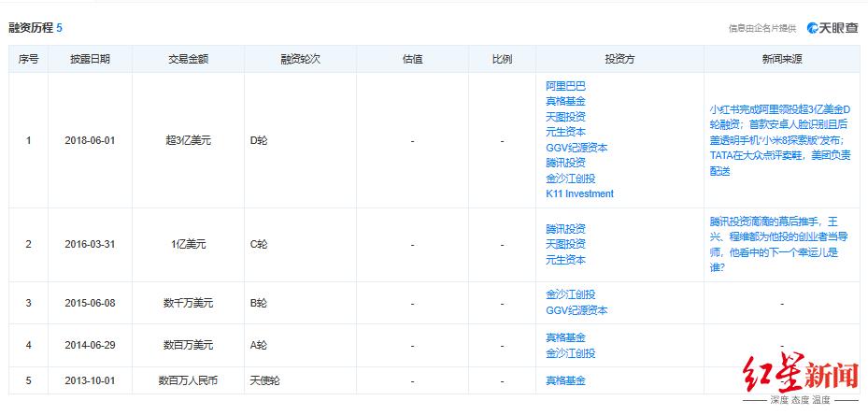Click the 天眼查 logo icon
The image size is (868, 415).
click(x=832, y=28)
